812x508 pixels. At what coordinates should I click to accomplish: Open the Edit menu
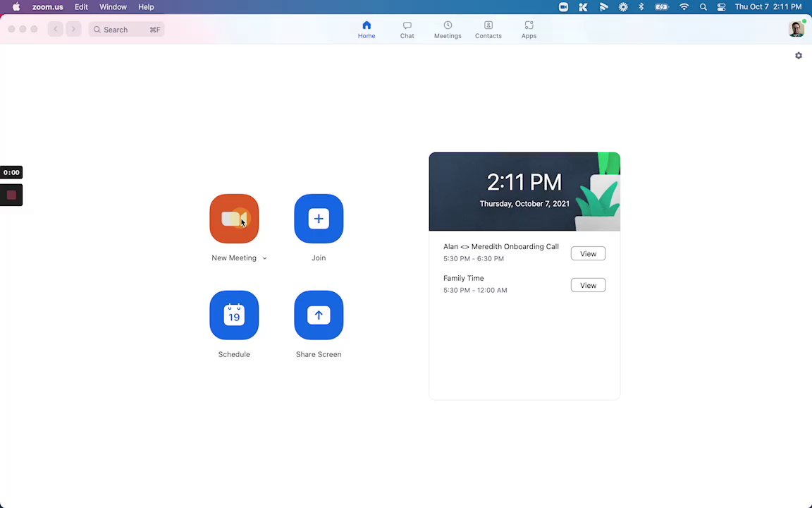[81, 7]
